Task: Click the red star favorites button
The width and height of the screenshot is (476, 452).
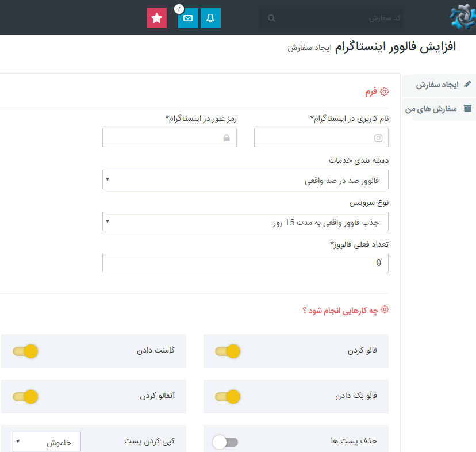Action: click(157, 18)
